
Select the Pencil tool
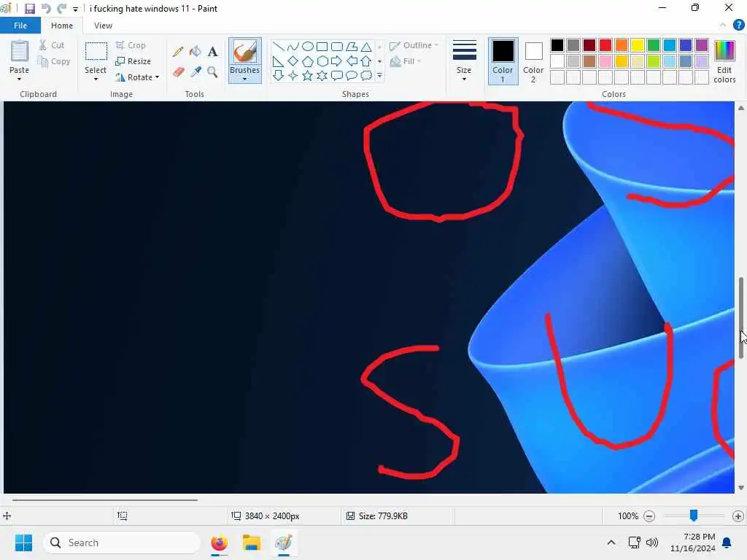(x=178, y=52)
